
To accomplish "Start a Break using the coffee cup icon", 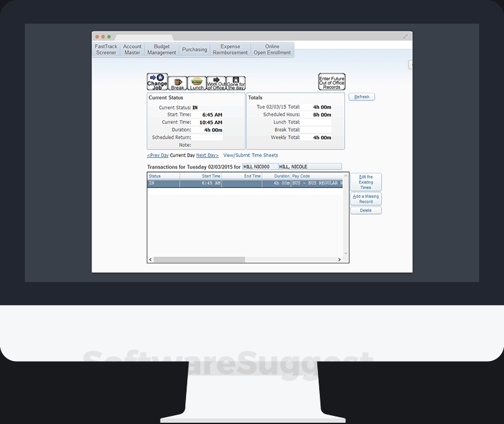I will (x=176, y=81).
